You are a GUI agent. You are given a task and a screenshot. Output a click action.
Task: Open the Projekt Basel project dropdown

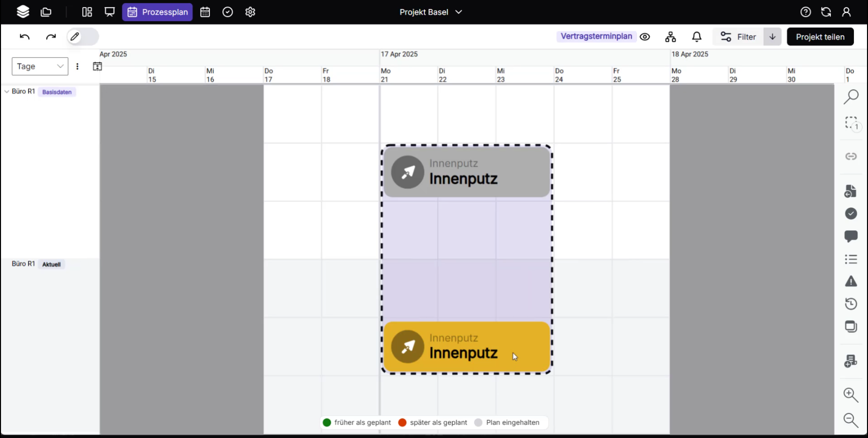point(430,12)
